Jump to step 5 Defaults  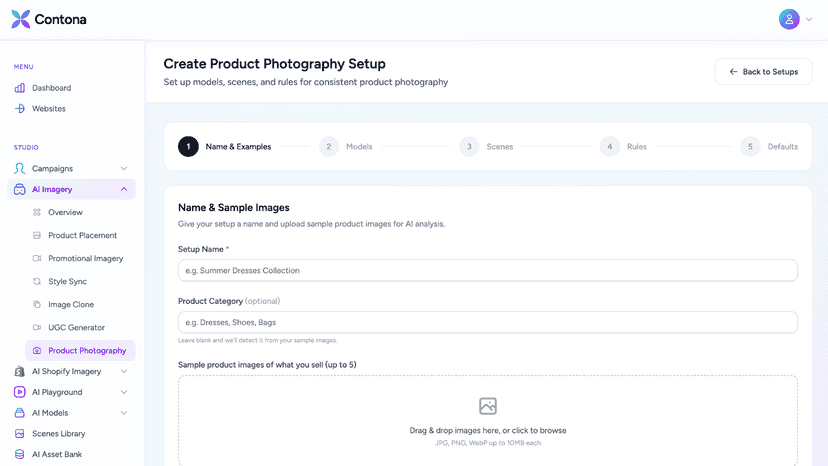click(769, 146)
